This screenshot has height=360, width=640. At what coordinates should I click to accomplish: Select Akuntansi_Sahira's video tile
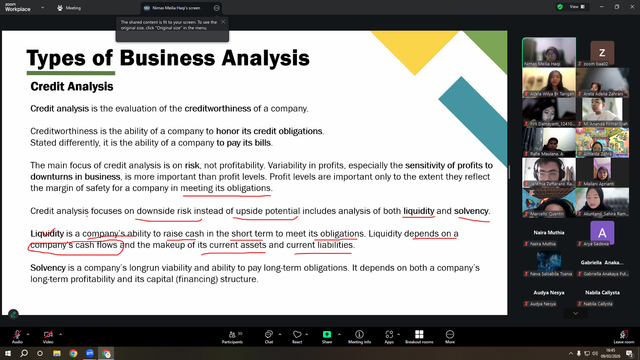[602, 202]
